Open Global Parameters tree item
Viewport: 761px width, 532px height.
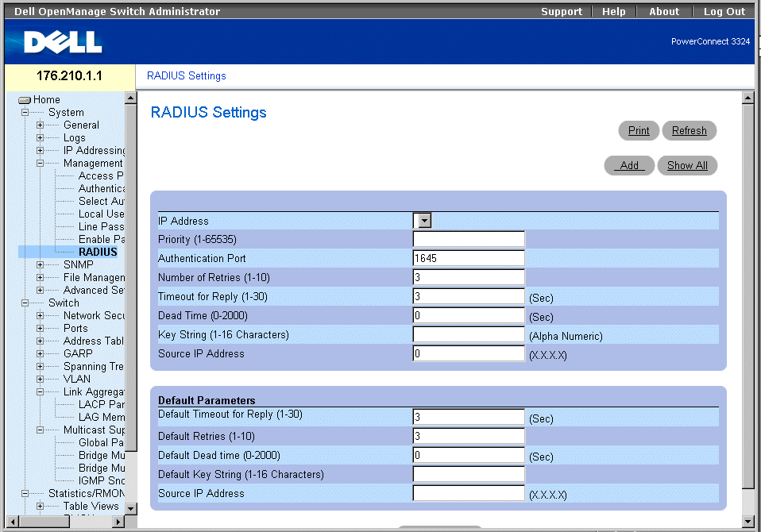(x=101, y=443)
